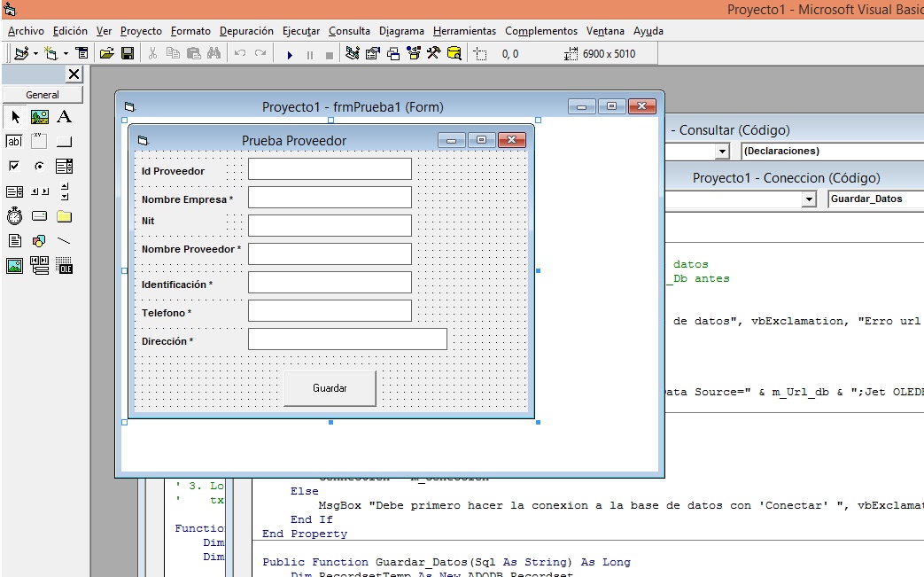The height and width of the screenshot is (577, 924).
Task: Open the Toolbox toolbar icon
Action: click(433, 53)
